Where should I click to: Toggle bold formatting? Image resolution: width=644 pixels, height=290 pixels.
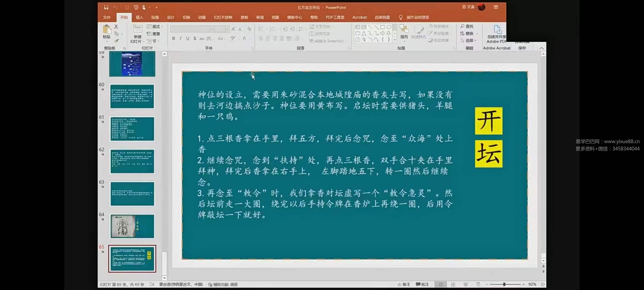coord(173,38)
